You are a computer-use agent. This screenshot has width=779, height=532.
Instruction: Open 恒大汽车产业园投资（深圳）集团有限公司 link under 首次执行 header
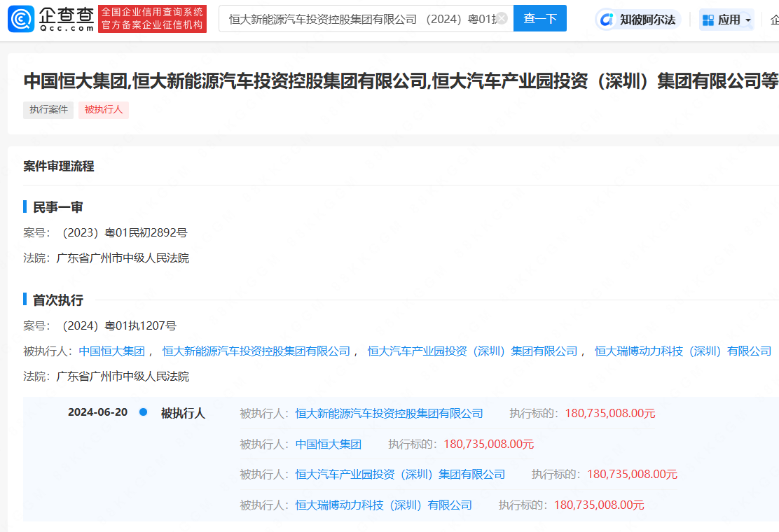(472, 351)
